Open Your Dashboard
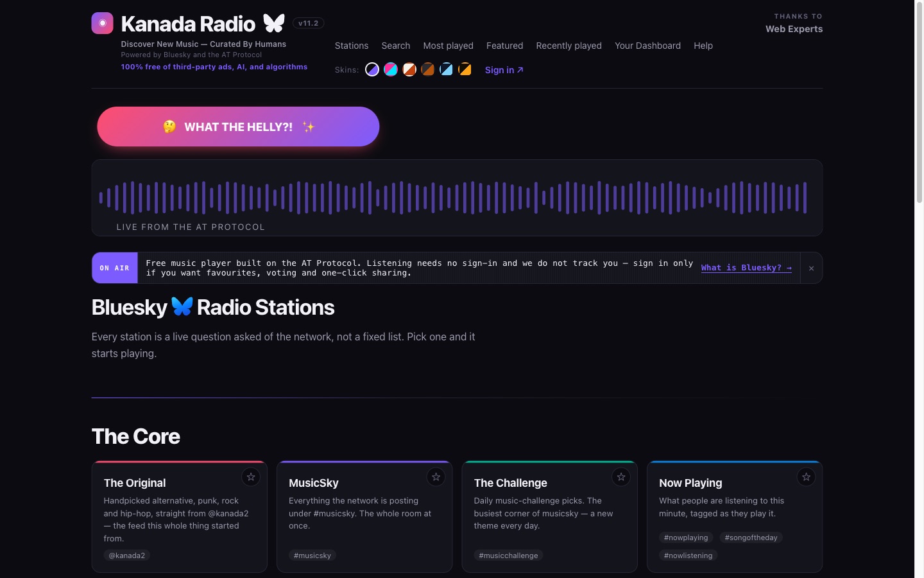 tap(648, 46)
